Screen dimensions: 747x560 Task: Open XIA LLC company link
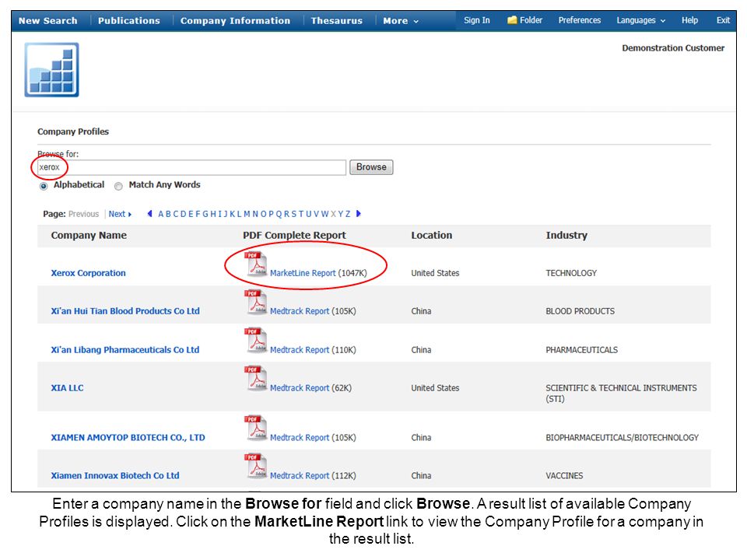[x=67, y=387]
